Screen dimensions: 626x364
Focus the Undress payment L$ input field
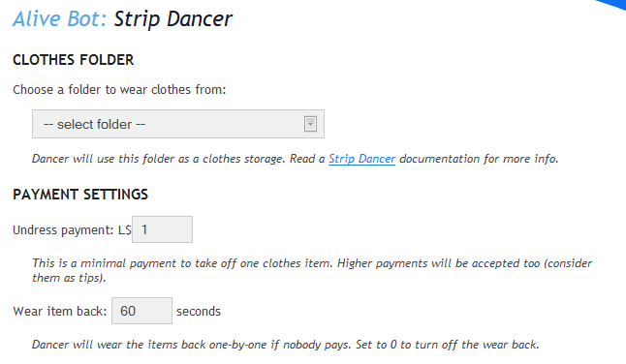tap(162, 229)
